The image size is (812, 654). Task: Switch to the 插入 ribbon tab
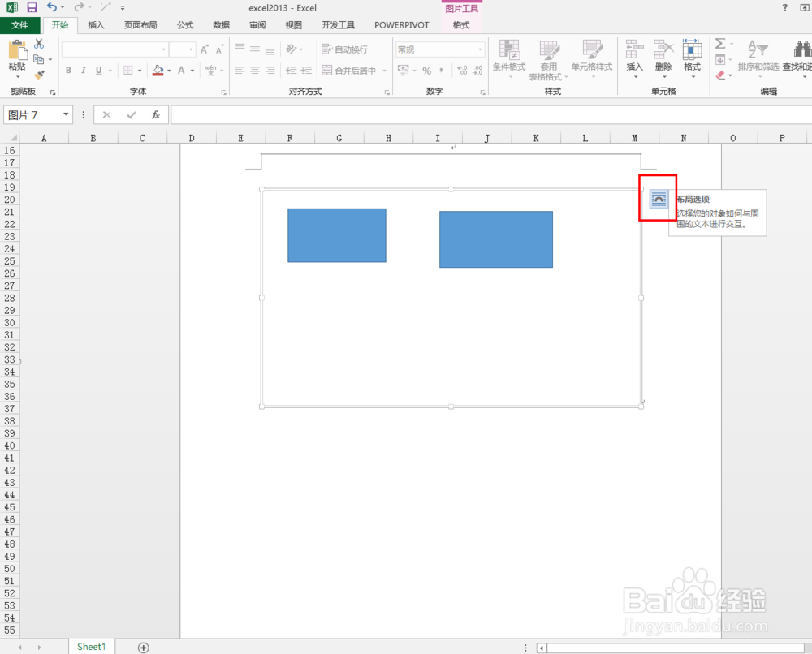click(x=96, y=24)
